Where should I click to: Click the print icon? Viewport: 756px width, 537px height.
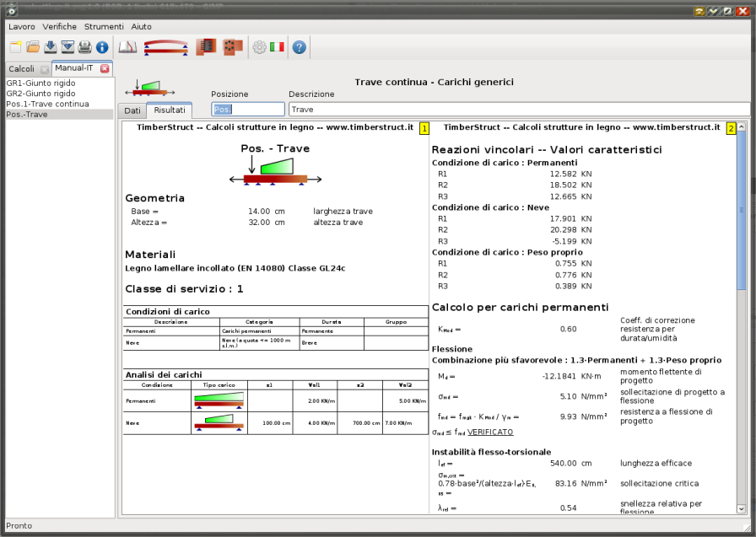point(85,47)
